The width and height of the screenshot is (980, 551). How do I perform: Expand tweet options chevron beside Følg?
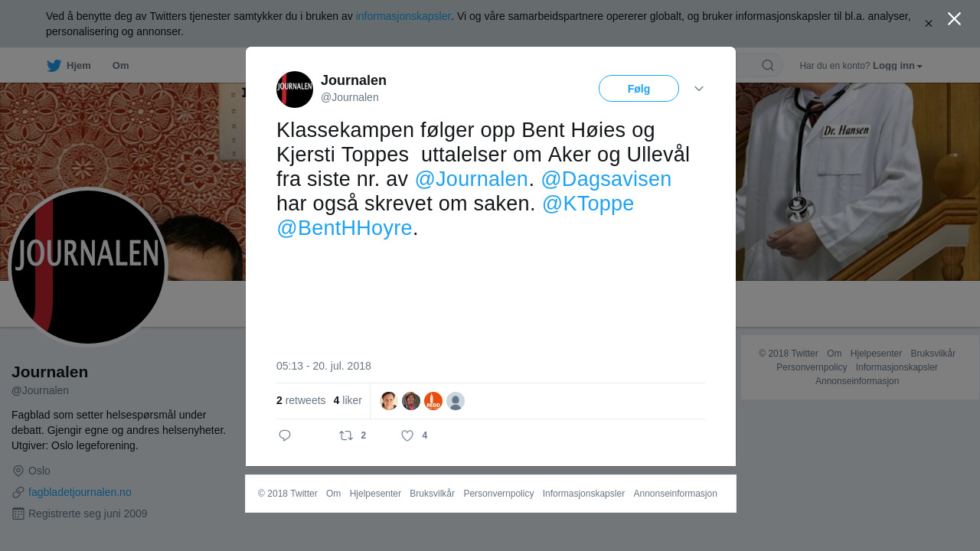[699, 89]
